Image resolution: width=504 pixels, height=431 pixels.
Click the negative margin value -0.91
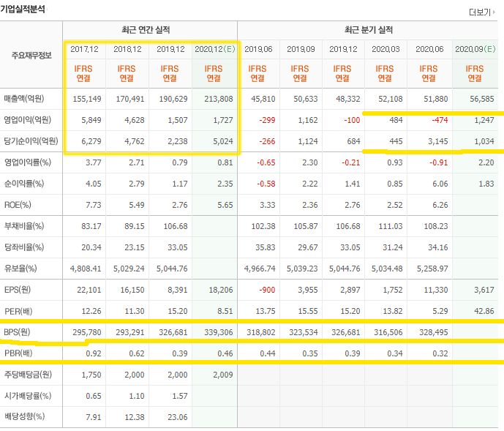(x=439, y=162)
